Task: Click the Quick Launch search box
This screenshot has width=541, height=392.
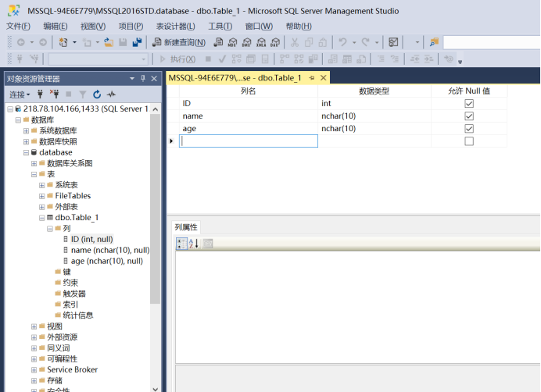Action: [491, 42]
